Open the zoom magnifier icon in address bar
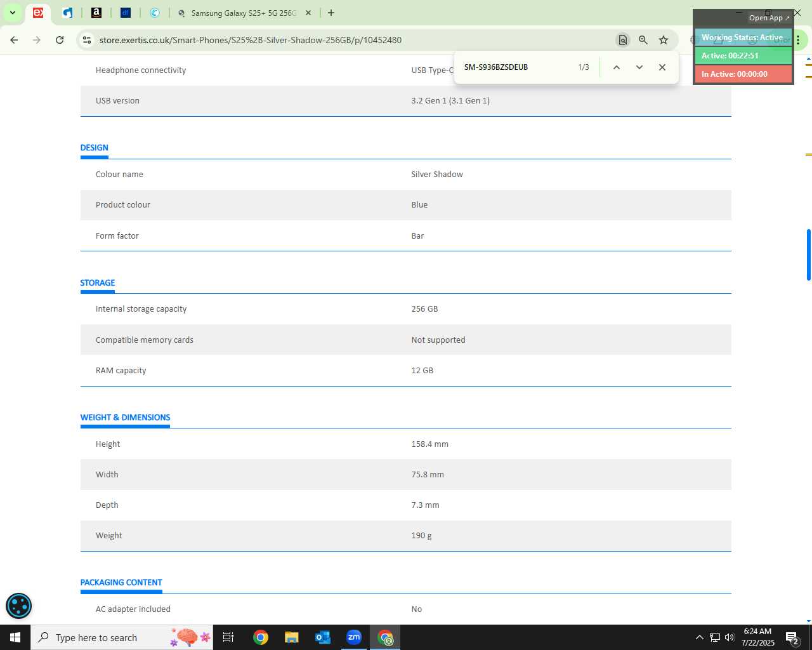The width and height of the screenshot is (812, 650). (x=643, y=40)
